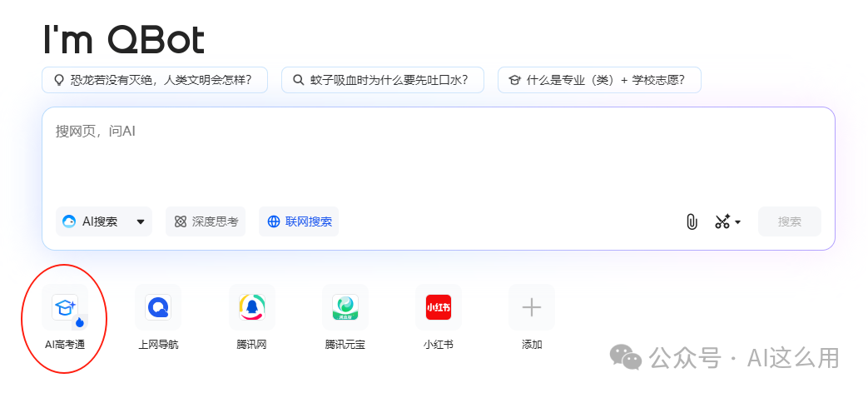Open the 小红书 shortcut icon

tap(438, 307)
